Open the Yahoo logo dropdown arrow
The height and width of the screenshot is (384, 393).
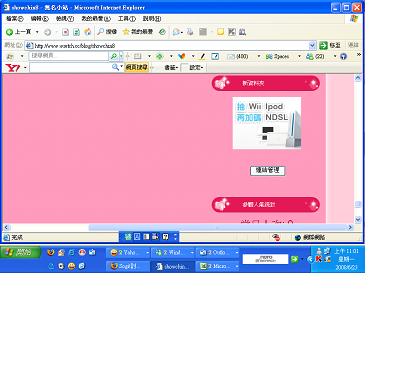(x=25, y=68)
